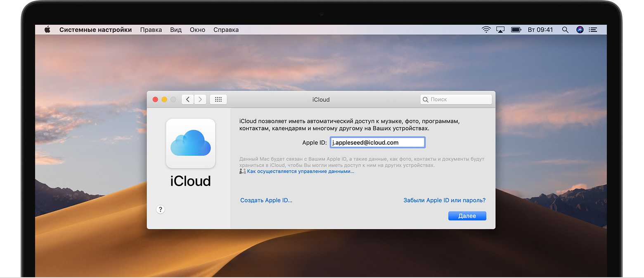
Task: Open Spotlight search magnifier icon
Action: (x=565, y=30)
